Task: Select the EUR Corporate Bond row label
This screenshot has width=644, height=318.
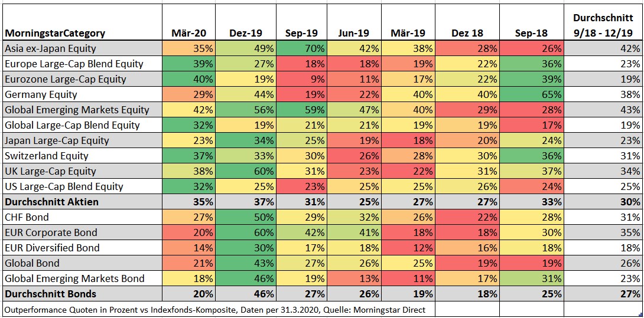Action: (x=51, y=232)
